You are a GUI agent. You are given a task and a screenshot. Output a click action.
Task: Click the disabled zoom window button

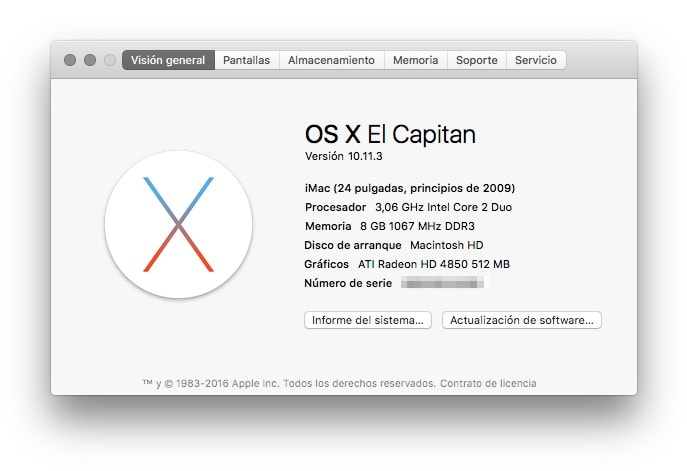coord(110,60)
